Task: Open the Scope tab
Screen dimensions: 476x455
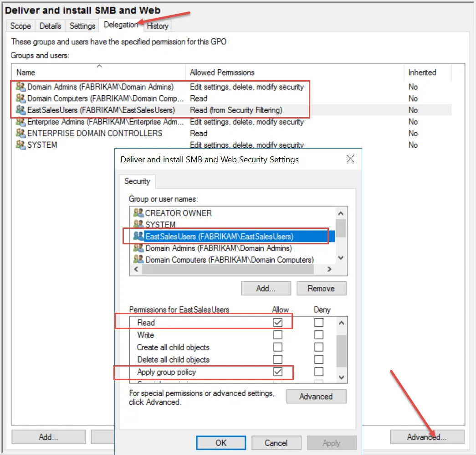Action: tap(20, 26)
